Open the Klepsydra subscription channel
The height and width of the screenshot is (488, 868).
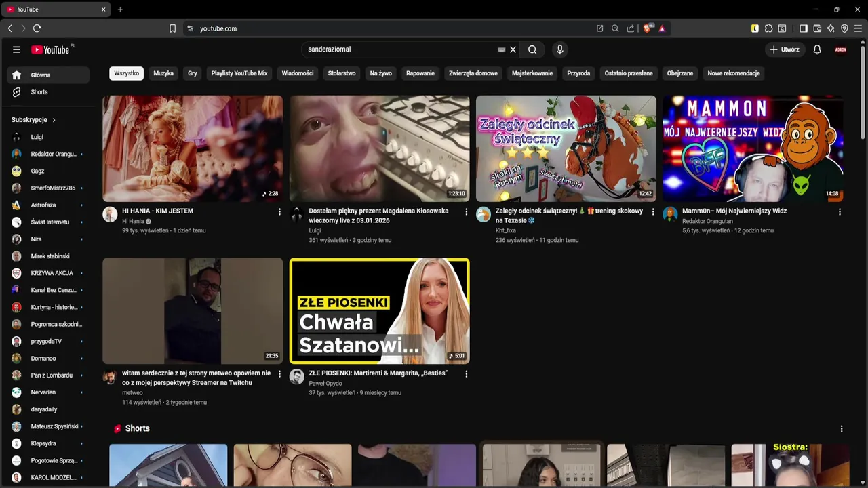49,443
